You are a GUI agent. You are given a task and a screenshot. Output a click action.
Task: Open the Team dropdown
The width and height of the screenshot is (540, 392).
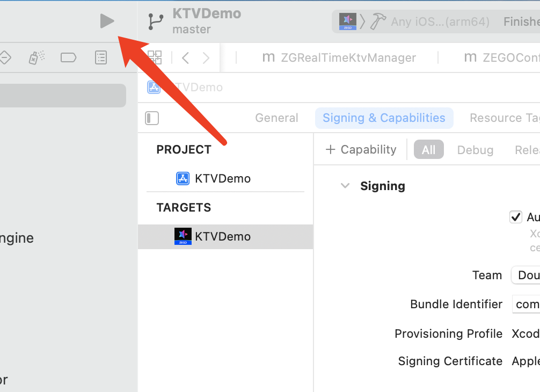tap(526, 275)
